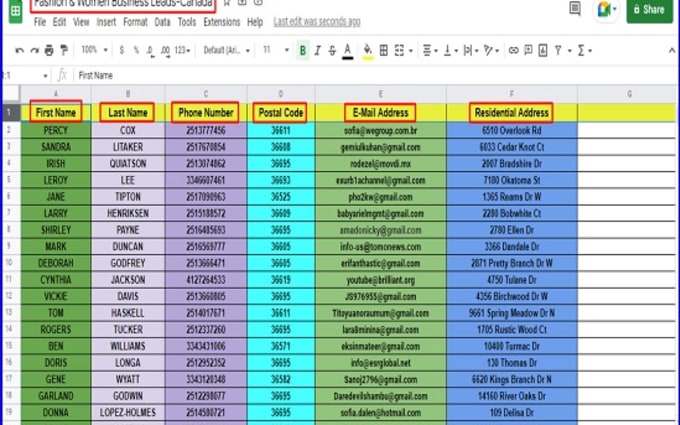Increase decimal places button
This screenshot has height=425, width=680.
(x=165, y=51)
